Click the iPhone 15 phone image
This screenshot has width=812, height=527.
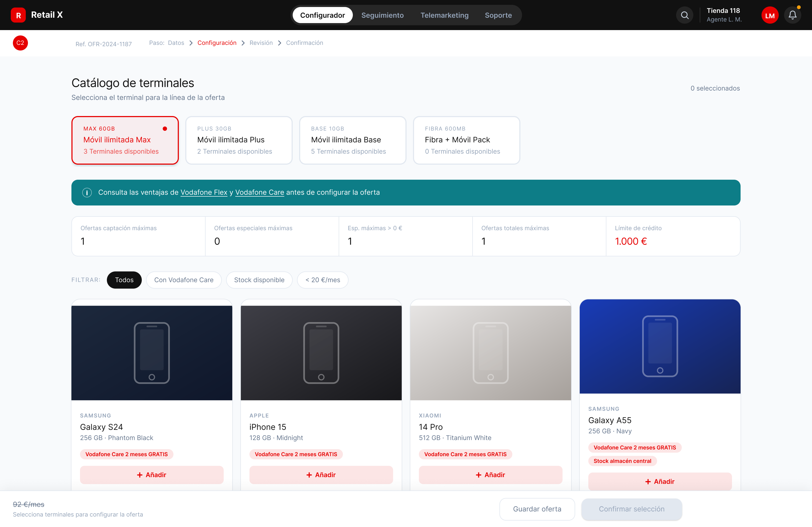(x=321, y=353)
